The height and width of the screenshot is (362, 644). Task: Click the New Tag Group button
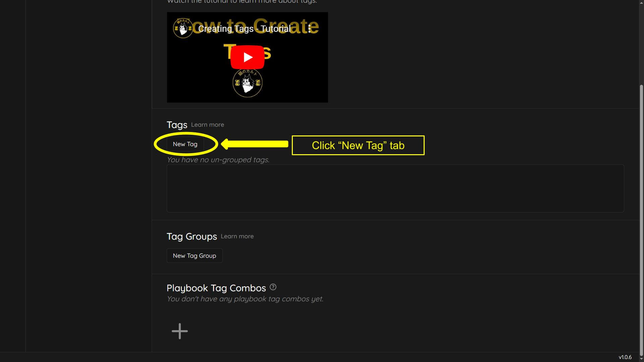(195, 256)
